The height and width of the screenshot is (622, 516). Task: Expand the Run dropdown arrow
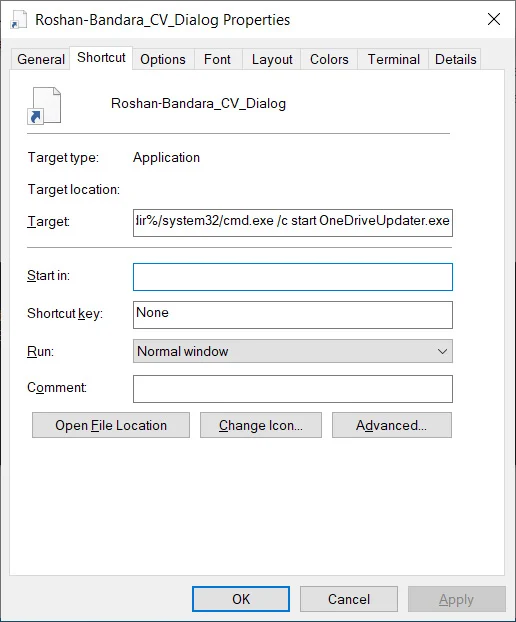pos(442,351)
